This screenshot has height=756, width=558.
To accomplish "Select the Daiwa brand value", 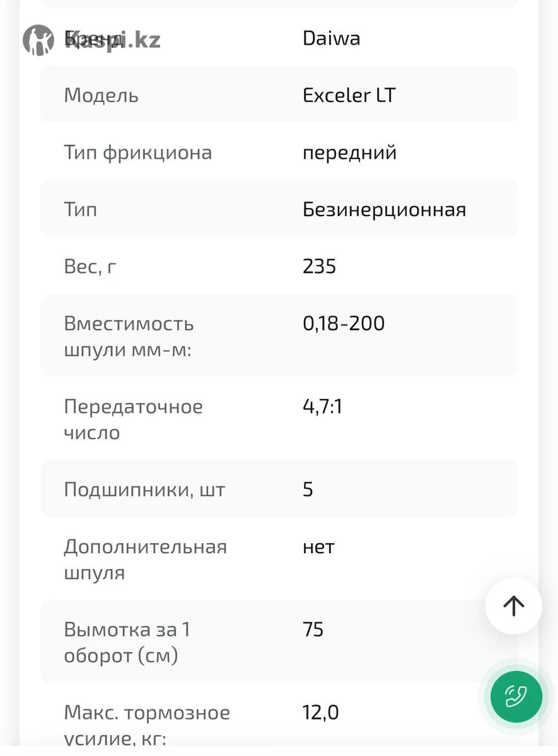I will tap(331, 38).
